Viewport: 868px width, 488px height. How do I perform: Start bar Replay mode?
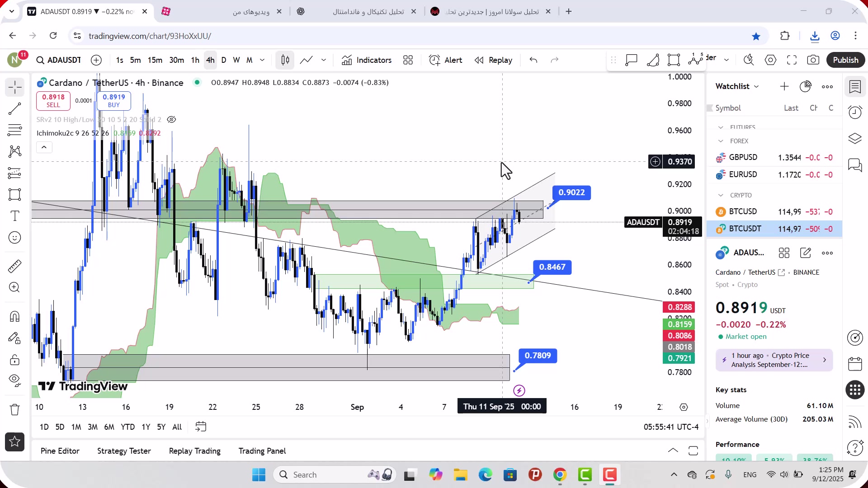pyautogui.click(x=493, y=60)
